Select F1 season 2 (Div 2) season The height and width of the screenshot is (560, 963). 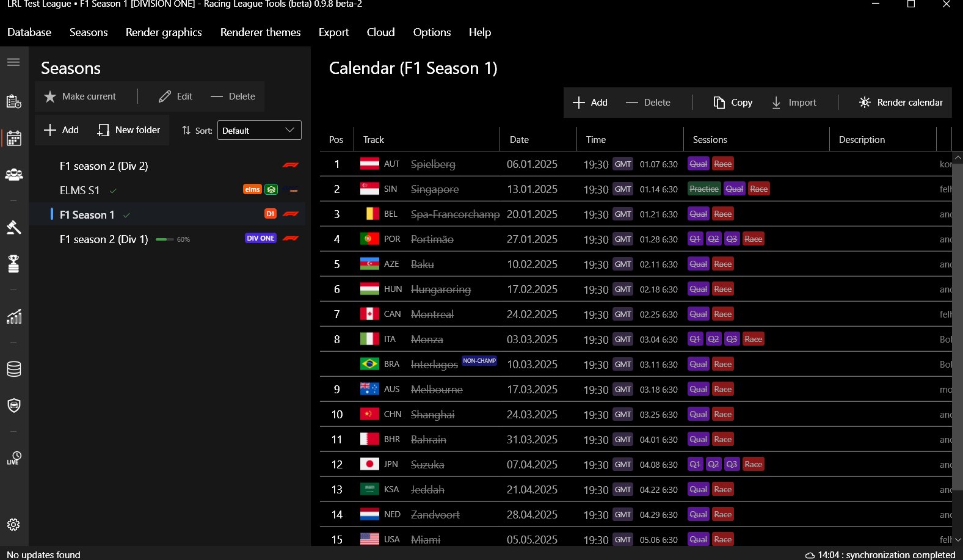pos(168,166)
